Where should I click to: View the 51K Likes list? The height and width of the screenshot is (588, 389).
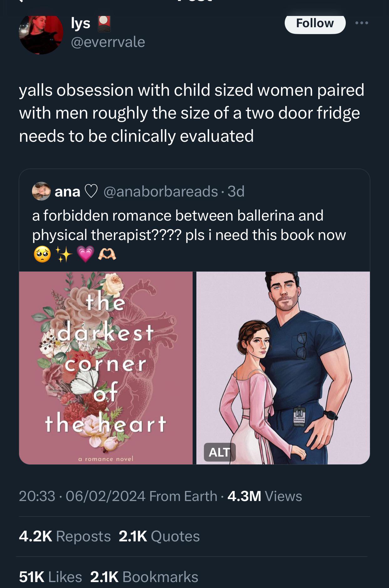tap(50, 577)
